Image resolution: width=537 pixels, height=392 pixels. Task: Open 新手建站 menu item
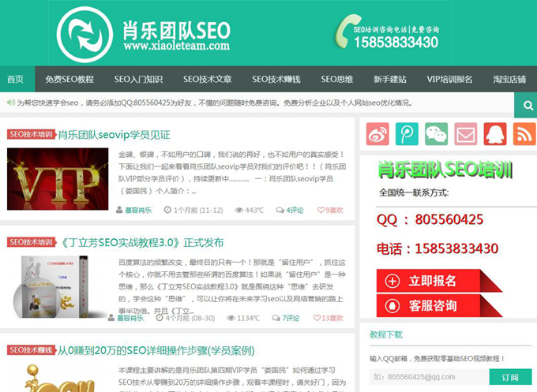[x=390, y=80]
